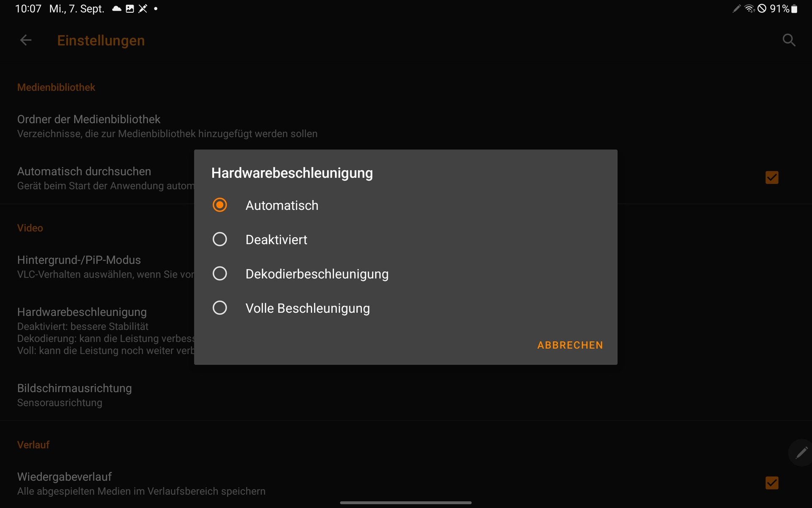Toggle the Wiedergabeverlauf checkbox
812x508 pixels.
tap(772, 483)
